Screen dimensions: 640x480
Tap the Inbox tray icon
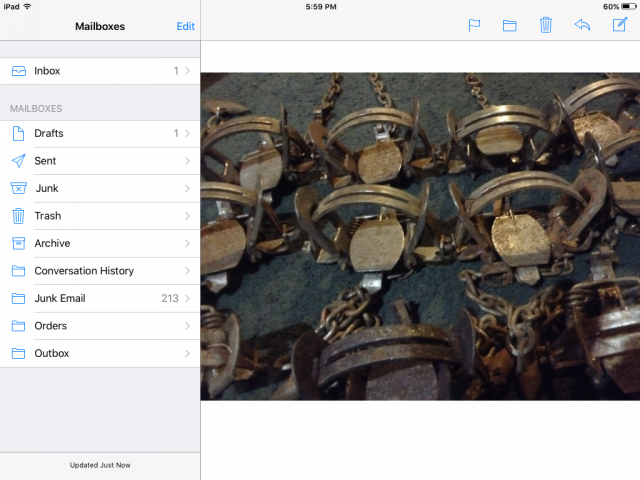(x=19, y=71)
